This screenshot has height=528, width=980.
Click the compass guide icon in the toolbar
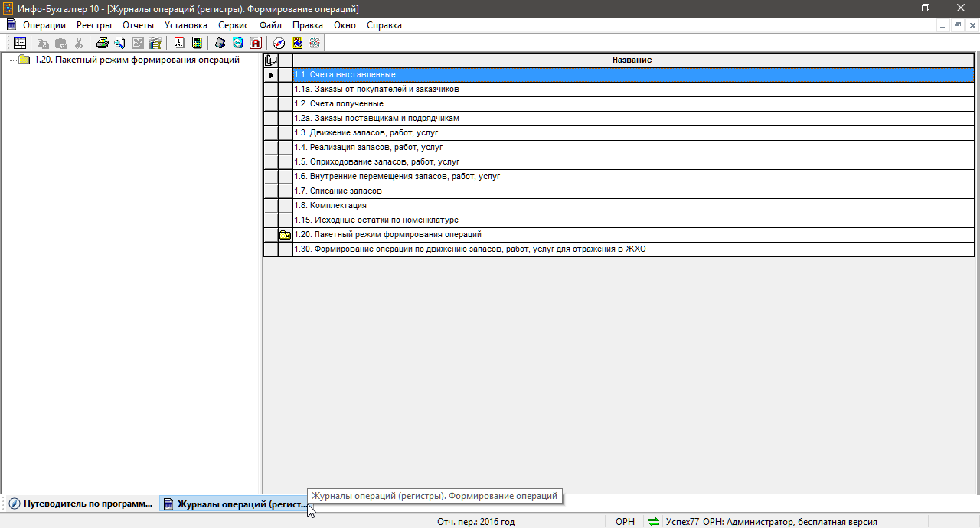tap(279, 44)
